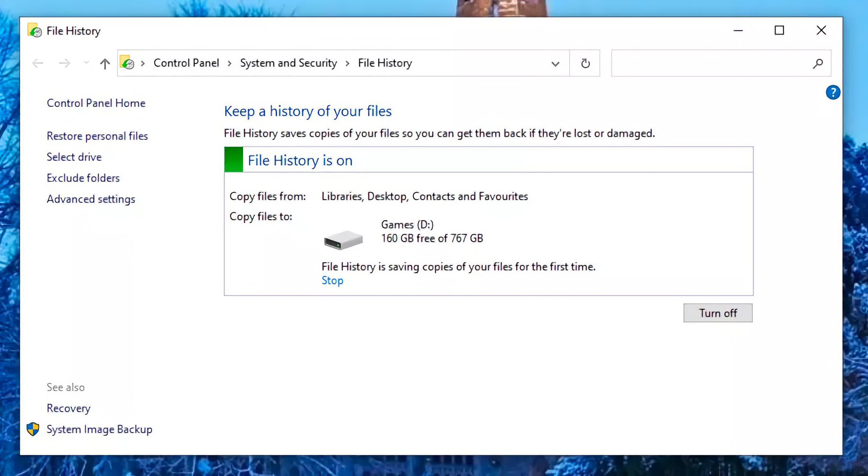Stop the current File History backup
Image resolution: width=868 pixels, height=476 pixels.
(x=332, y=280)
